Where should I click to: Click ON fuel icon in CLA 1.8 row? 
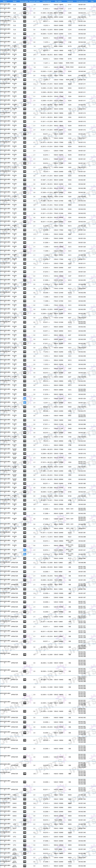(x=25, y=5)
